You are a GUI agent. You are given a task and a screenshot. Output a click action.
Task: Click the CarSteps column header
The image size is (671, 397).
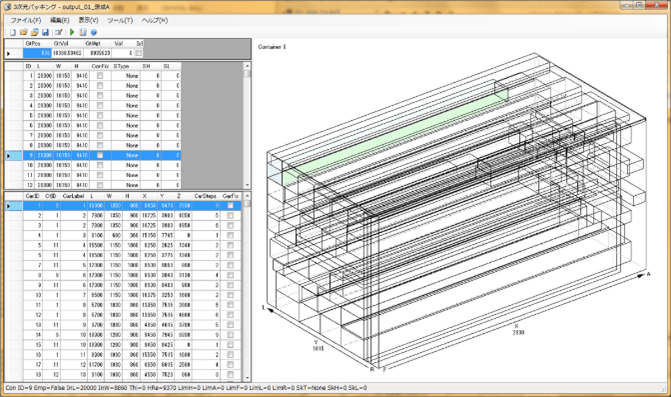pyautogui.click(x=206, y=196)
